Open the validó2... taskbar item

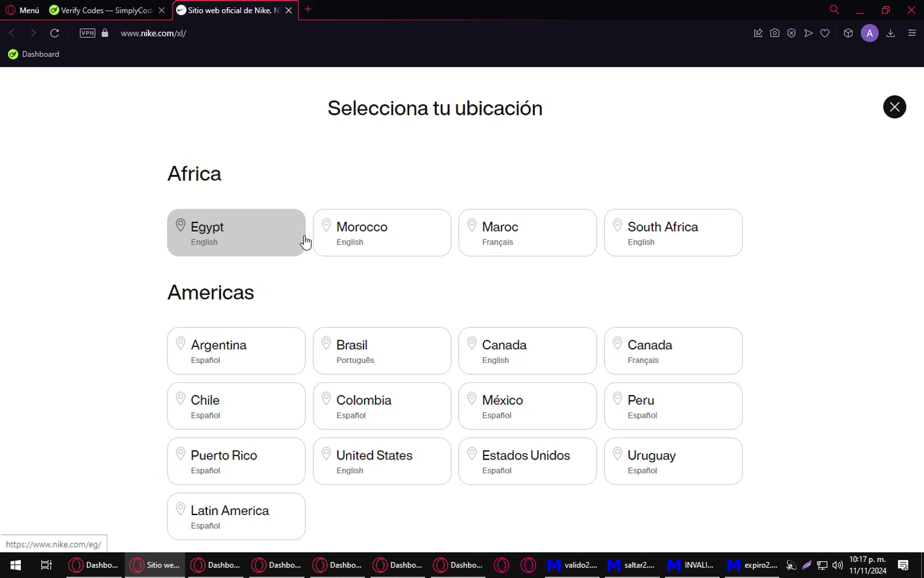pyautogui.click(x=573, y=565)
